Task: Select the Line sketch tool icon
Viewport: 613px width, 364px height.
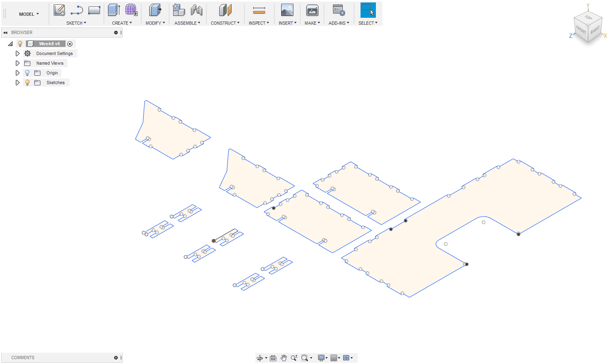Action: 77,10
